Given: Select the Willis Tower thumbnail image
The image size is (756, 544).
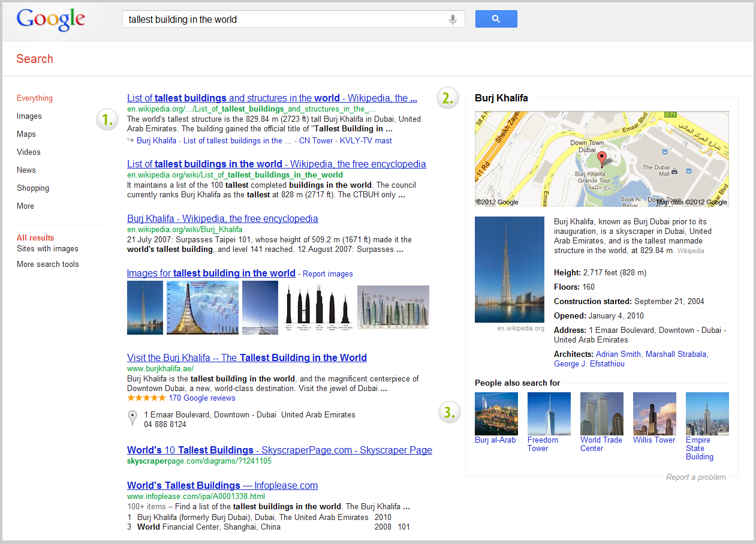Looking at the screenshot, I should click(x=654, y=413).
